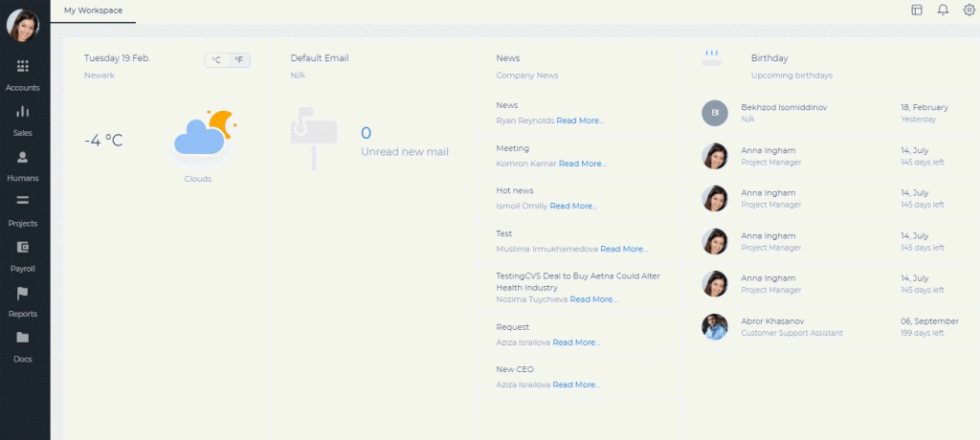Click the Hot news headline
980x440 pixels.
(x=515, y=190)
